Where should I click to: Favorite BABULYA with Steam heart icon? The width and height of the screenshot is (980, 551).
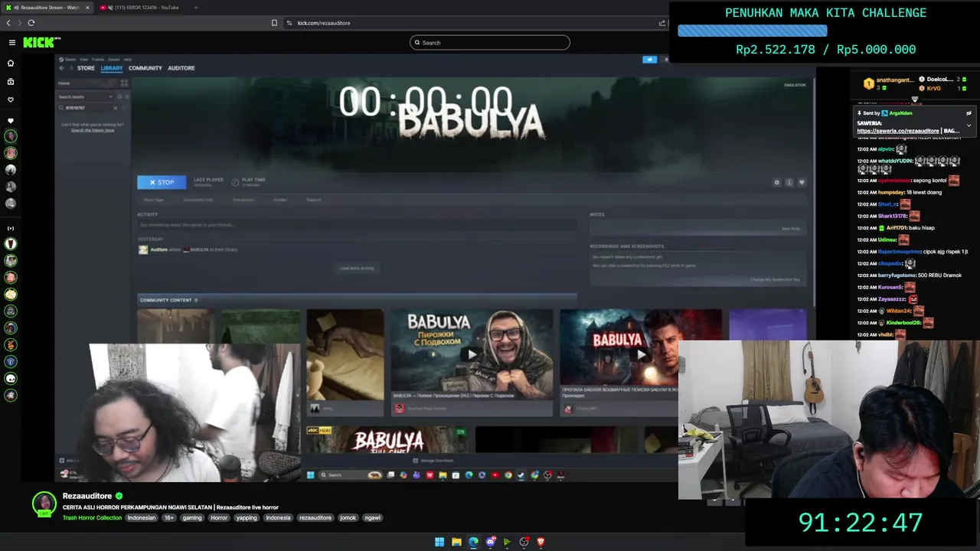click(802, 182)
